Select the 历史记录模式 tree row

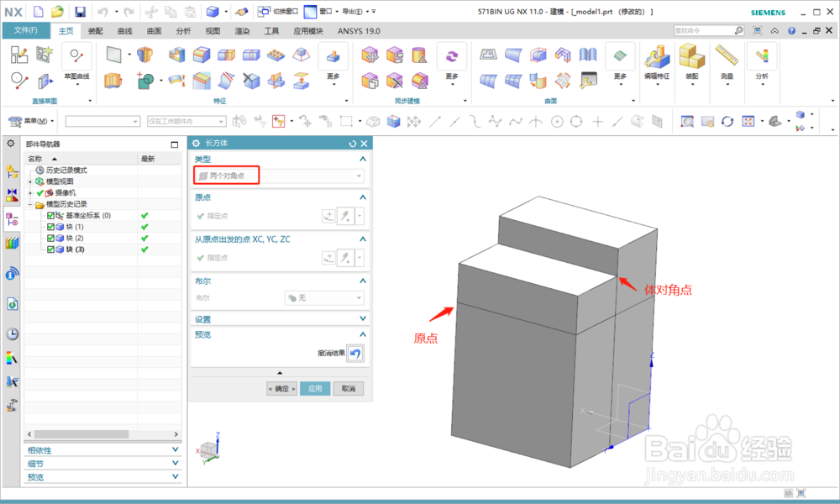coord(66,171)
